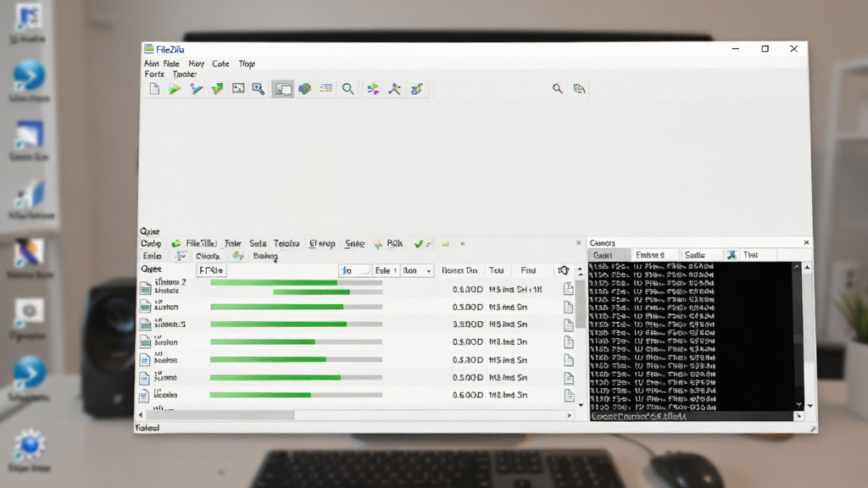Open the "Hoy" menu in the menu bar
The width and height of the screenshot is (868, 488).
tap(196, 64)
